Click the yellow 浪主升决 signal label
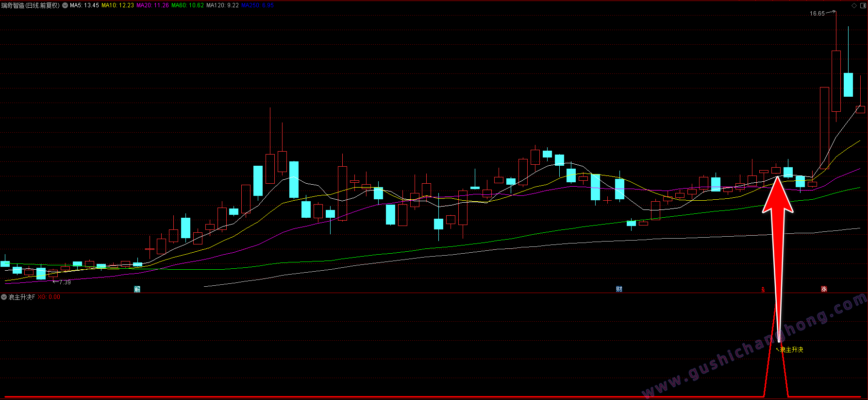868x400 pixels. (x=791, y=349)
